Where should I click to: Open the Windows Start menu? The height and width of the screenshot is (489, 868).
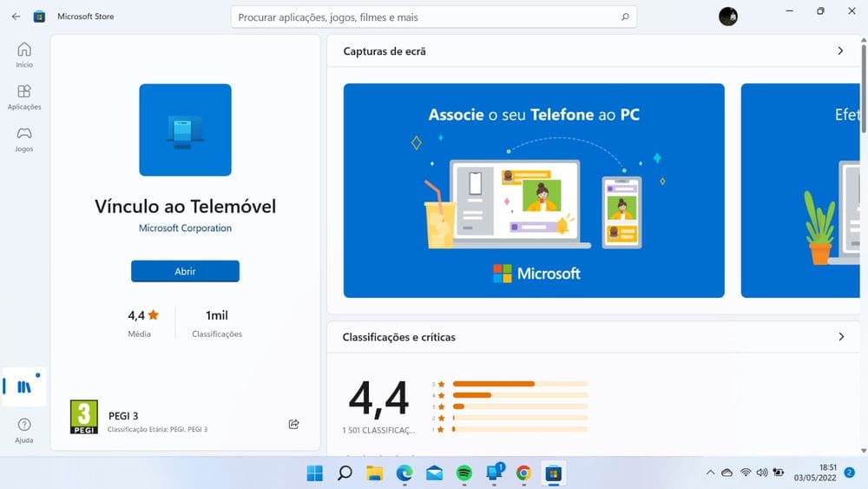(314, 473)
